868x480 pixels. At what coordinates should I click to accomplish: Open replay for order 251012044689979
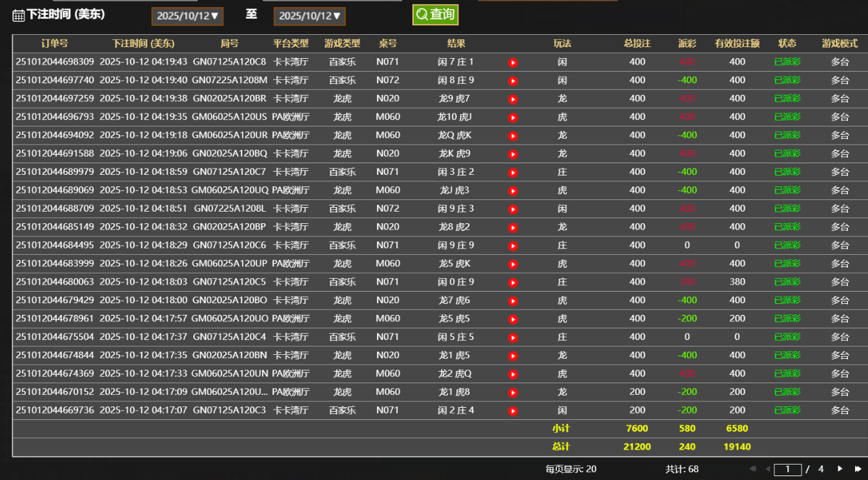click(x=513, y=172)
